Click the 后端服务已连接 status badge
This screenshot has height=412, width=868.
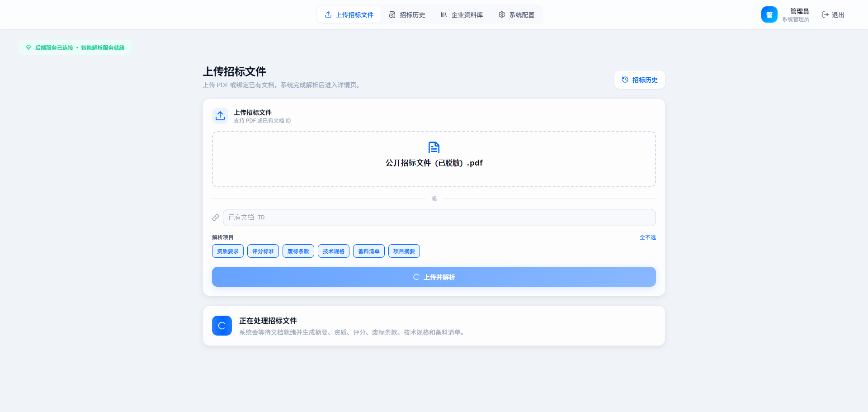(75, 47)
